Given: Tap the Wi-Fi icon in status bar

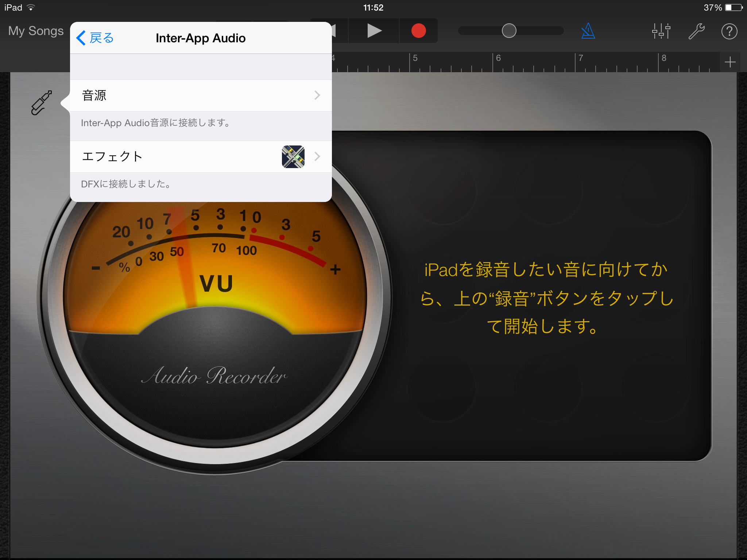Looking at the screenshot, I should [x=31, y=8].
